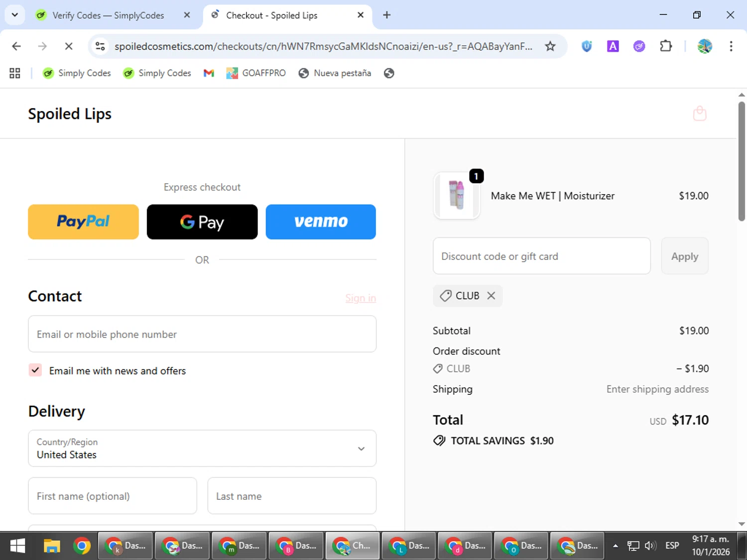This screenshot has height=560, width=747.
Task: Pay with Venmo
Action: (321, 222)
